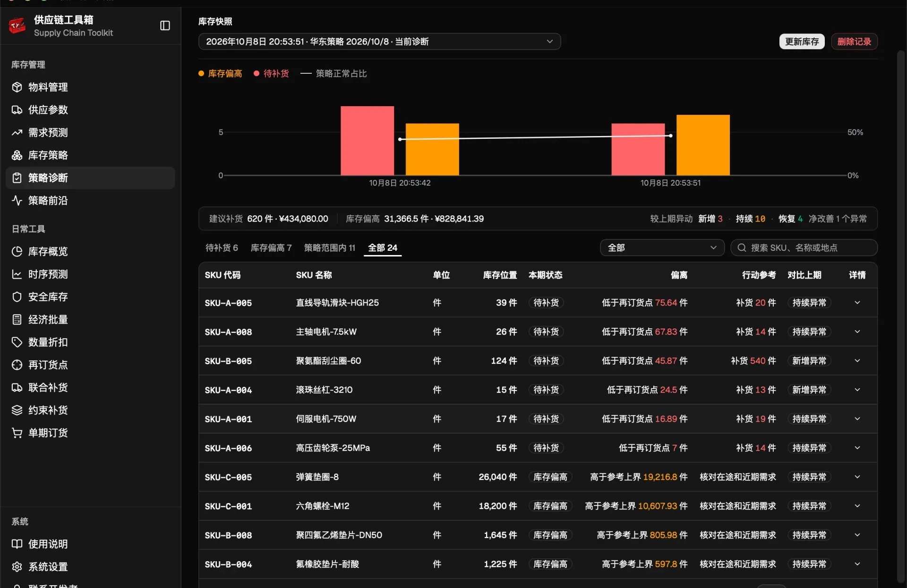907x588 pixels.
Task: Click the 库存概览 pie chart icon
Action: pos(17,251)
